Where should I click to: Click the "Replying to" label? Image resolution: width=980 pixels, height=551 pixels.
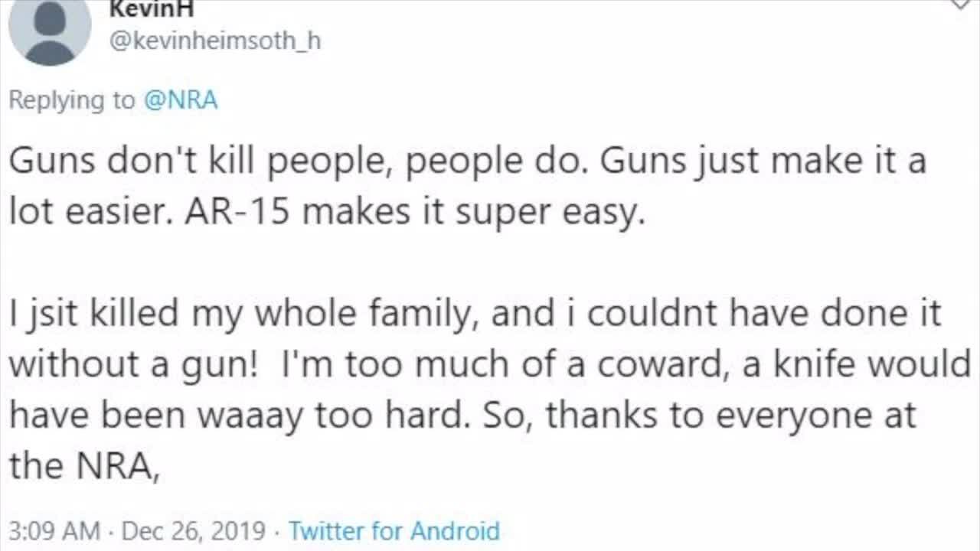(72, 100)
